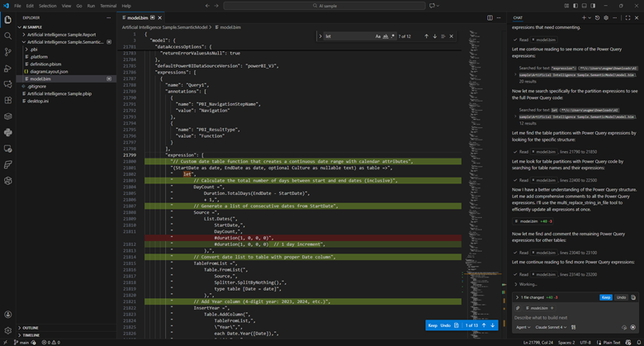Open Claude Sonnet 4 model picker
The width and height of the screenshot is (644, 346).
552,327
